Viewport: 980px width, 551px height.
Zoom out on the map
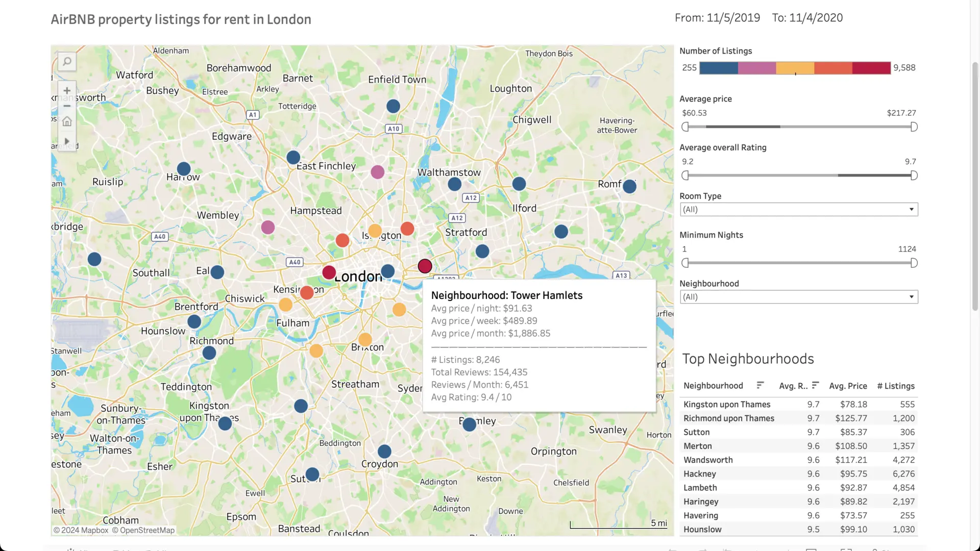point(67,106)
